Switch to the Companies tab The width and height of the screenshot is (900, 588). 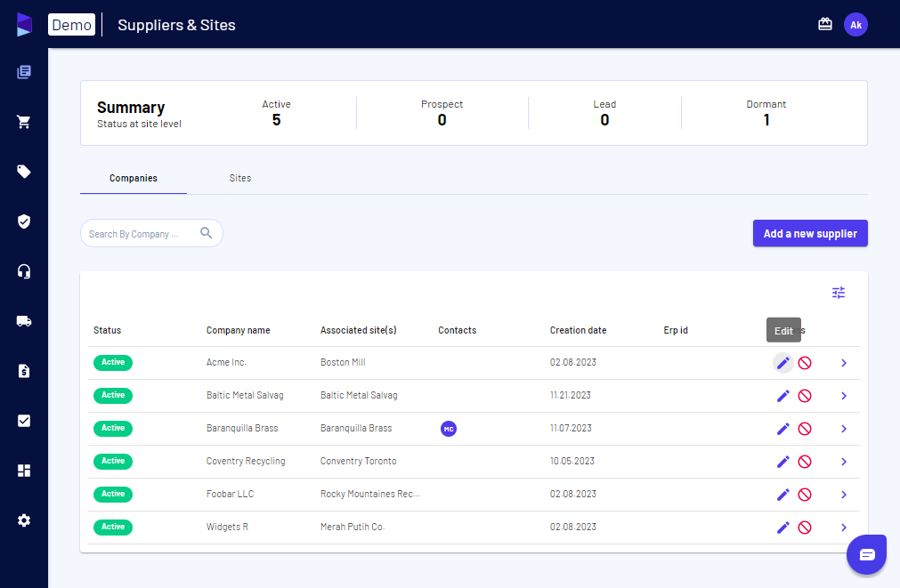click(x=134, y=178)
